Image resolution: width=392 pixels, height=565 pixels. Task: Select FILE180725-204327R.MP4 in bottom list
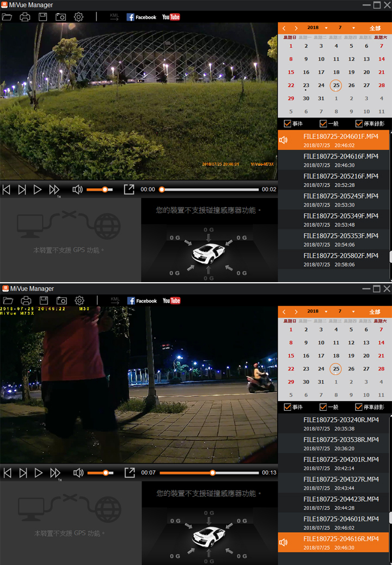[x=333, y=483]
